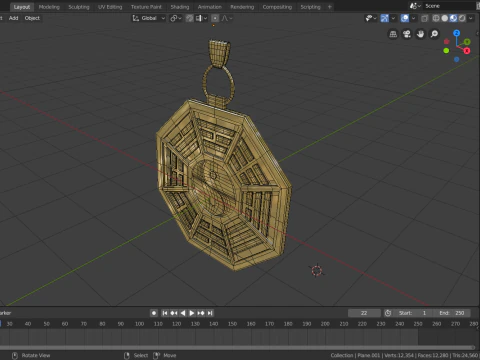Click frame 200 on the timeline ruler
Screen dimensions: 480x360
coord(325,324)
